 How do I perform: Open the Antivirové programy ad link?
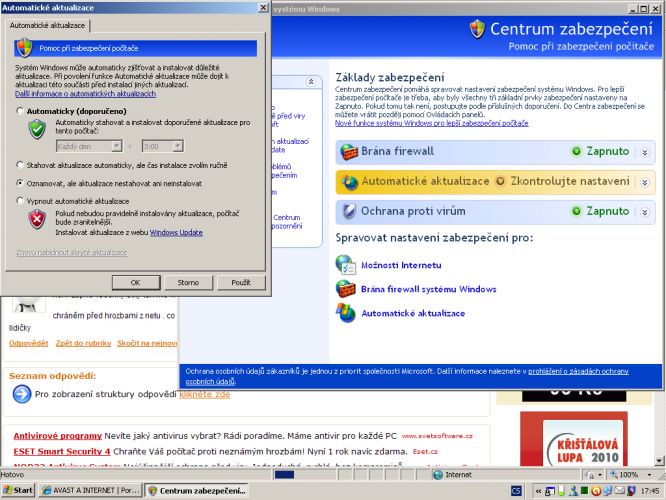(x=58, y=436)
